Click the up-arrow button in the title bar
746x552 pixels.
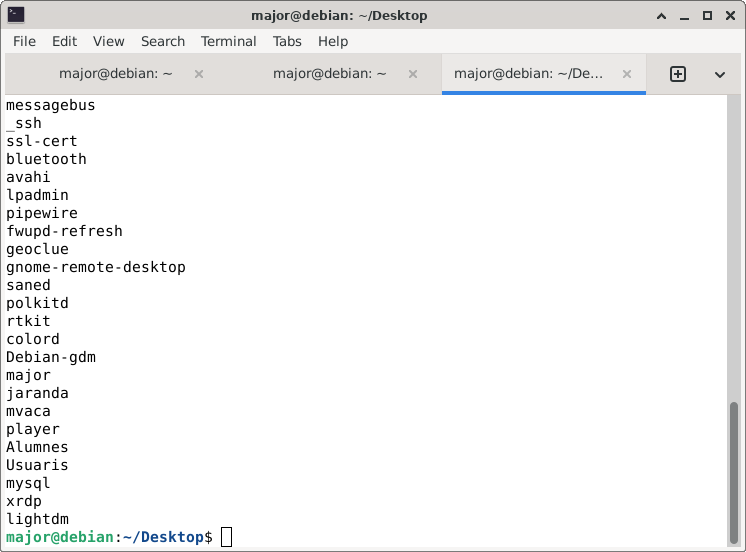click(661, 15)
